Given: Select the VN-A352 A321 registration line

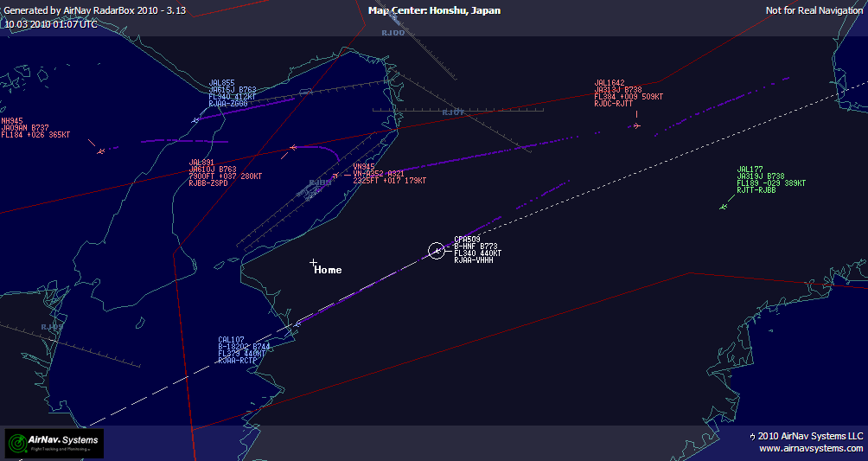Looking at the screenshot, I should pyautogui.click(x=379, y=174).
